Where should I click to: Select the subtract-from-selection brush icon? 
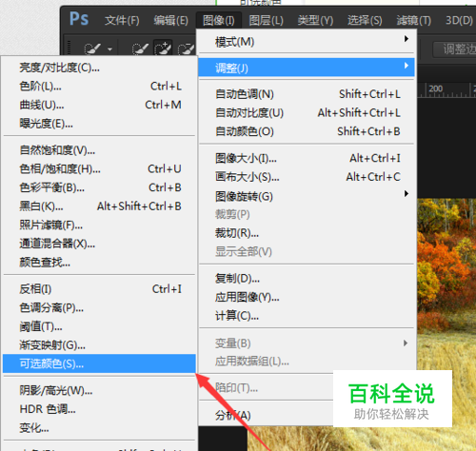pyautogui.click(x=187, y=49)
